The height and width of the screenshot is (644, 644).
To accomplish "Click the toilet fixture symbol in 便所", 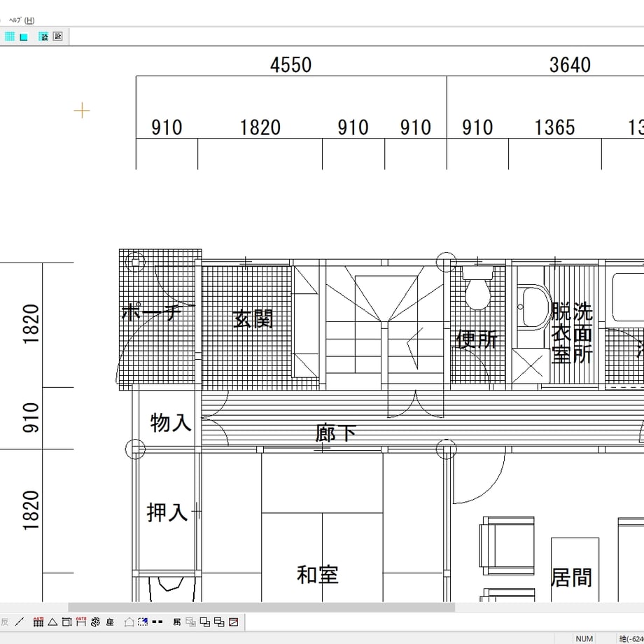I will point(477,287).
